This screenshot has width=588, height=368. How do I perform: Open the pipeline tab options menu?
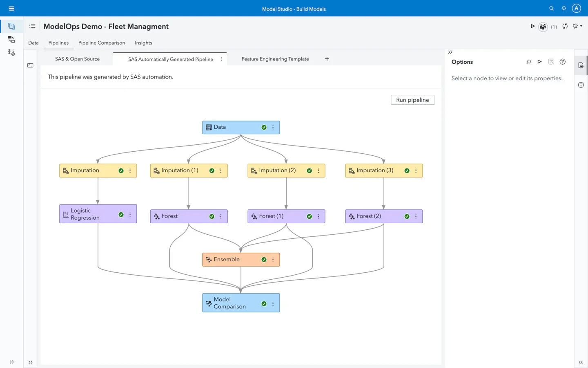(x=222, y=59)
